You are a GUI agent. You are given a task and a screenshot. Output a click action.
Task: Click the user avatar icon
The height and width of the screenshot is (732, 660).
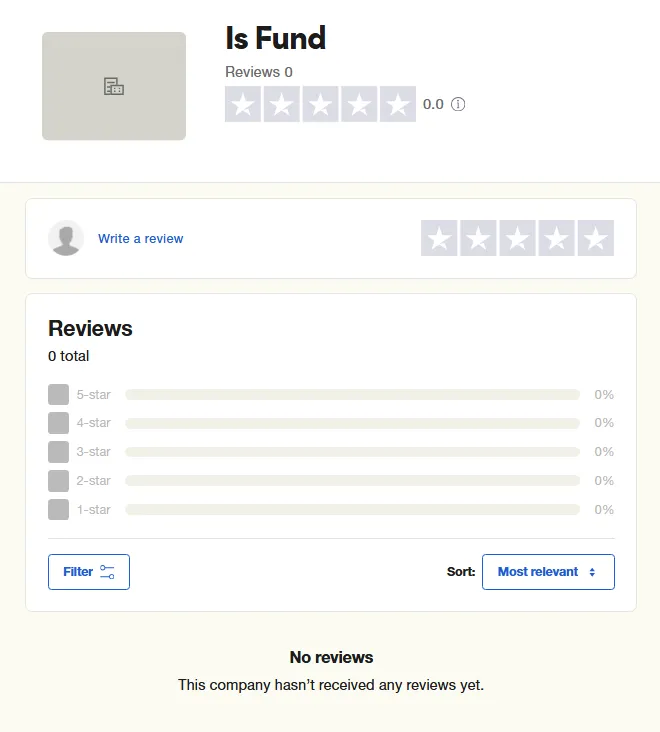pos(66,238)
